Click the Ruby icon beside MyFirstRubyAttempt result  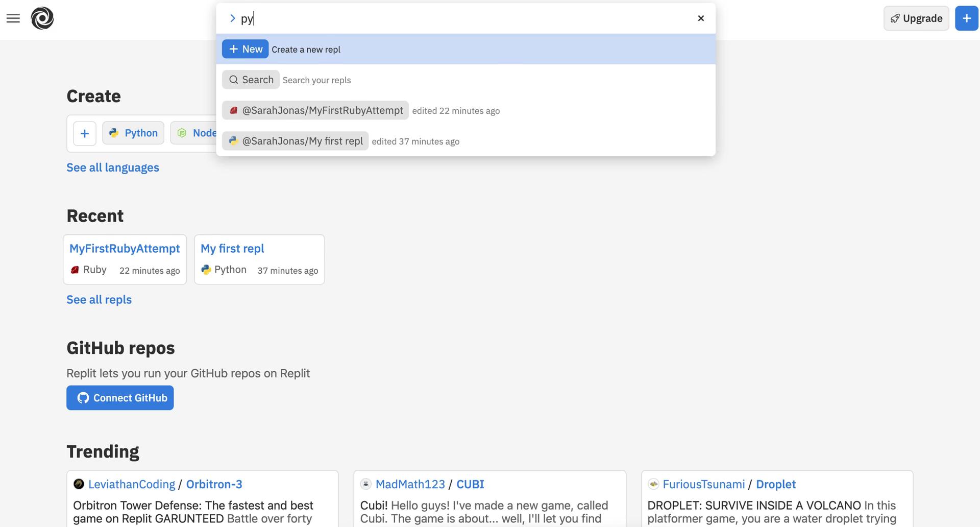click(x=234, y=110)
